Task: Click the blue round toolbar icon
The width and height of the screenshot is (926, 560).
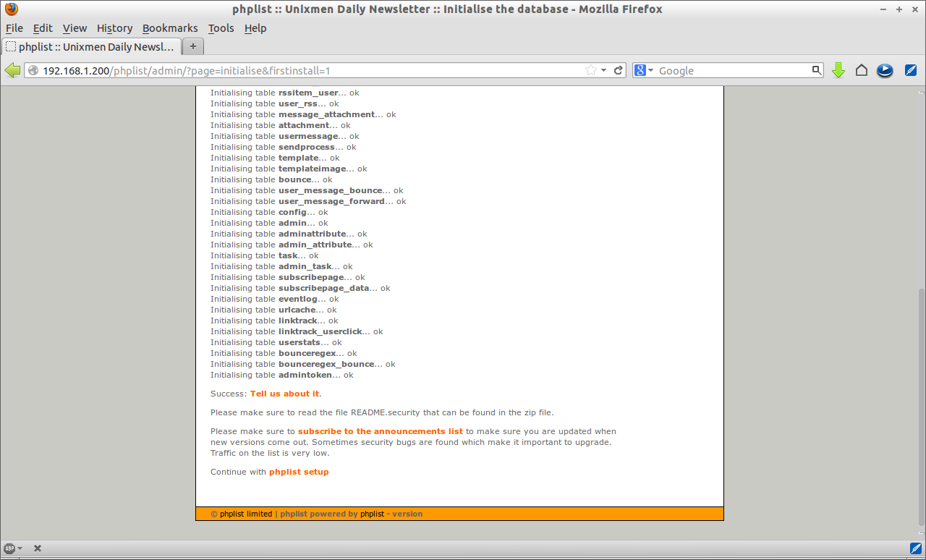Action: coord(885,70)
